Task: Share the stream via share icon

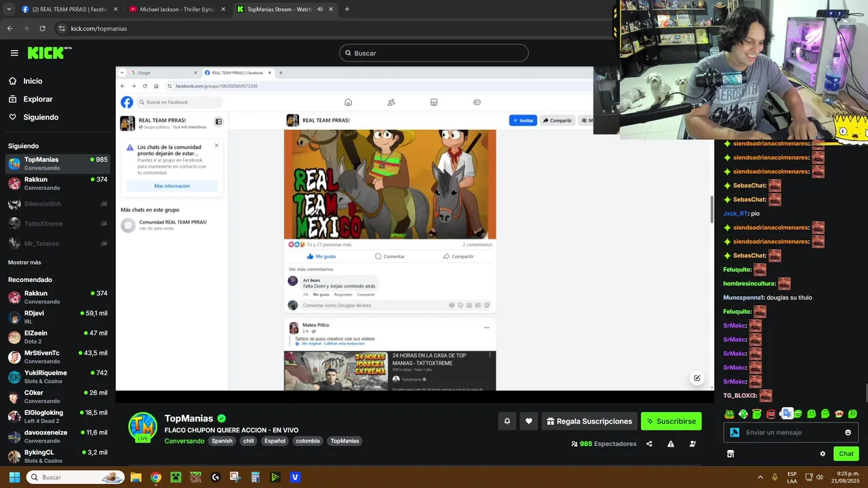Action: point(649,444)
